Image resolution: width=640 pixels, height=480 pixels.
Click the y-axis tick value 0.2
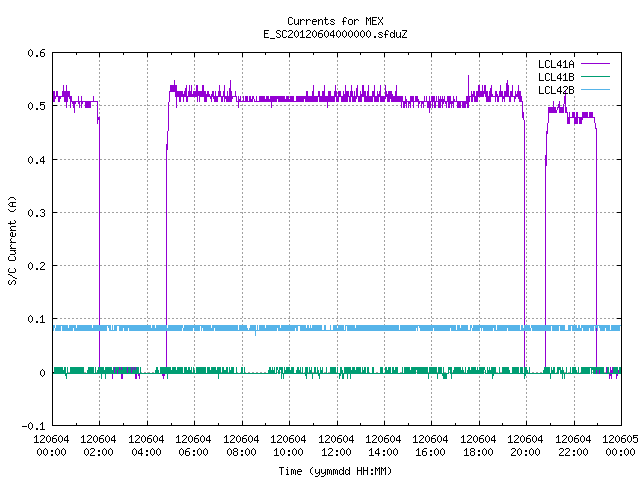pyautogui.click(x=37, y=266)
